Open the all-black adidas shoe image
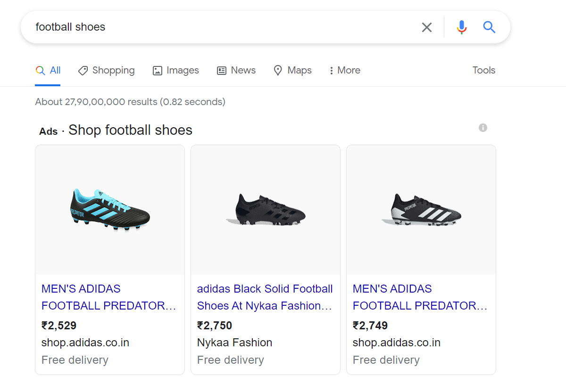This screenshot has height=392, width=566. [x=266, y=210]
